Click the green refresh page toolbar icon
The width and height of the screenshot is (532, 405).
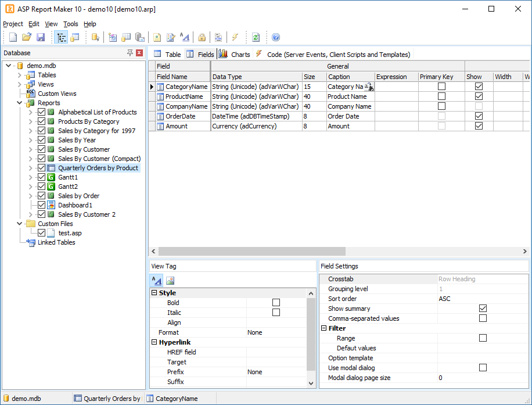click(x=256, y=37)
